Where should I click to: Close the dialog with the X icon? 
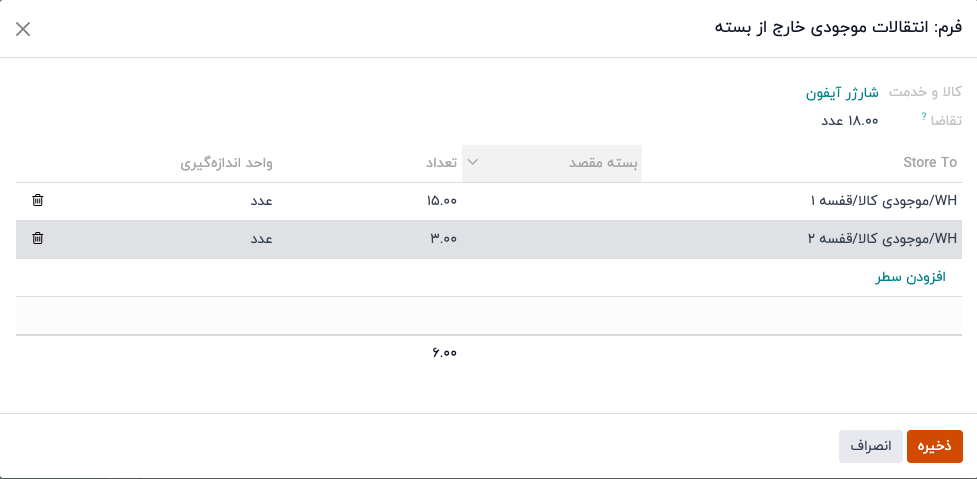pyautogui.click(x=23, y=29)
